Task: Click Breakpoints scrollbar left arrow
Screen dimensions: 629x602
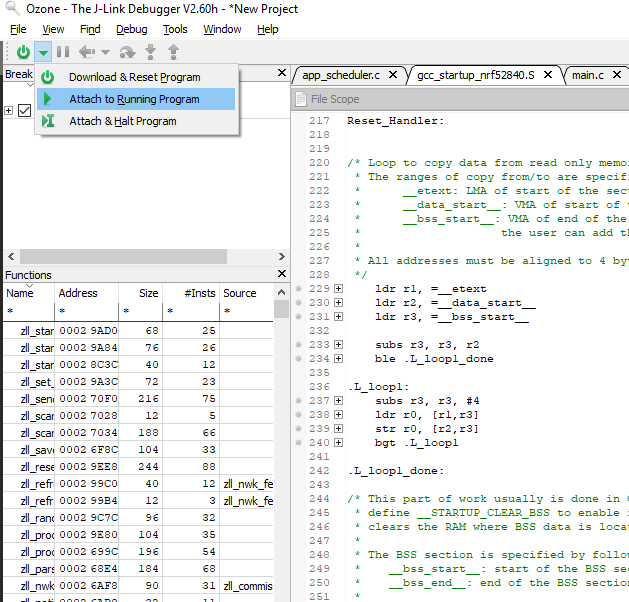Action: point(11,256)
